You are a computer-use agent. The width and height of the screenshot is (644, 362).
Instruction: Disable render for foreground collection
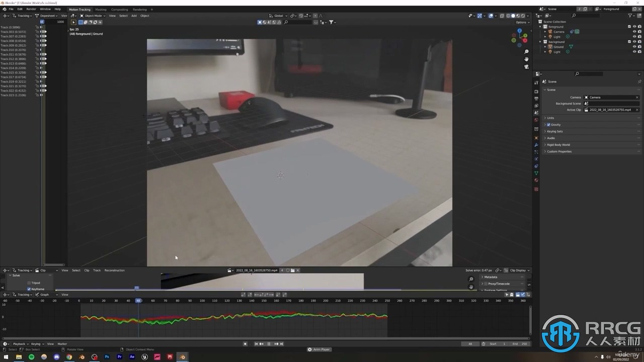click(x=639, y=27)
